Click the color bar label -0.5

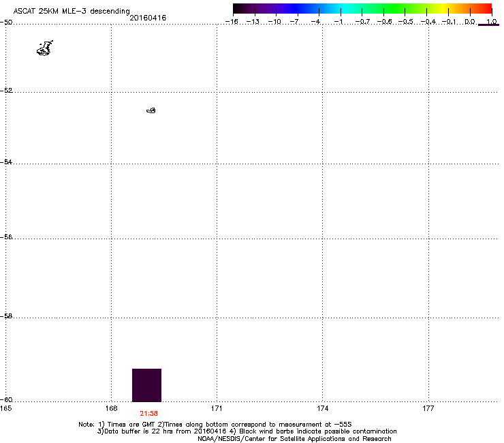[x=406, y=22]
